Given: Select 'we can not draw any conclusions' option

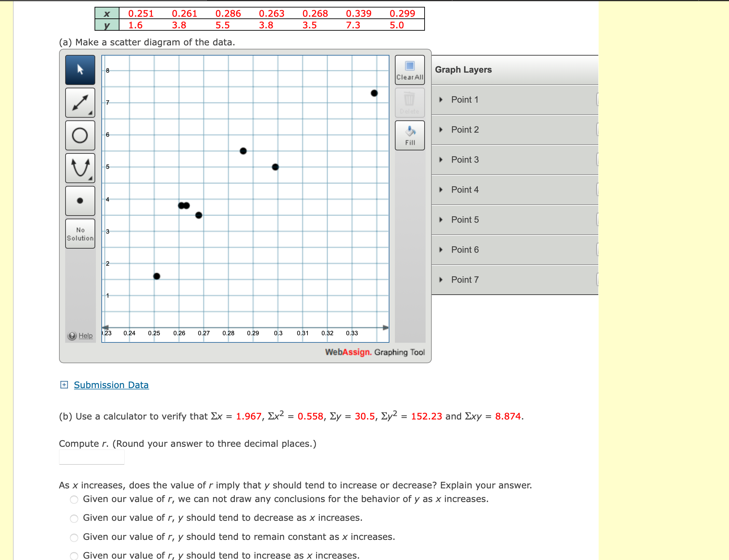Looking at the screenshot, I should [73, 500].
